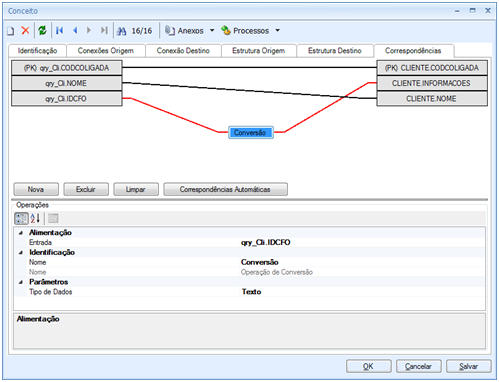
Task: Open the Conexões Origem tab
Action: click(x=106, y=51)
